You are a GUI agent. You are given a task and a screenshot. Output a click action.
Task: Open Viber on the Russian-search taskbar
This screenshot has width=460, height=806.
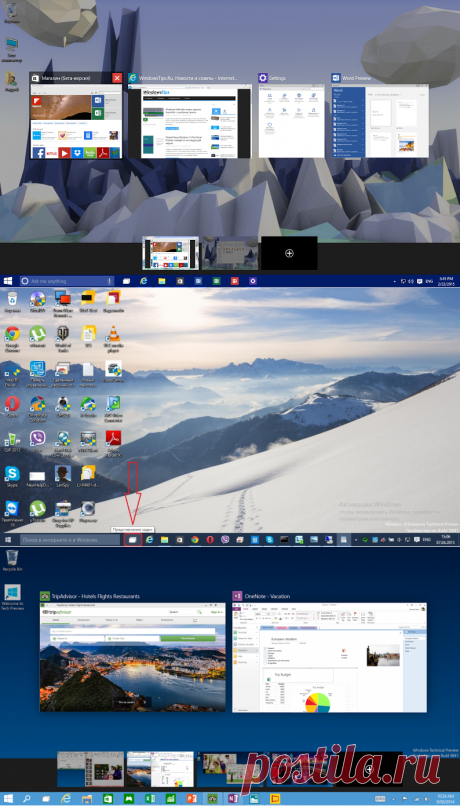pyautogui.click(x=225, y=539)
